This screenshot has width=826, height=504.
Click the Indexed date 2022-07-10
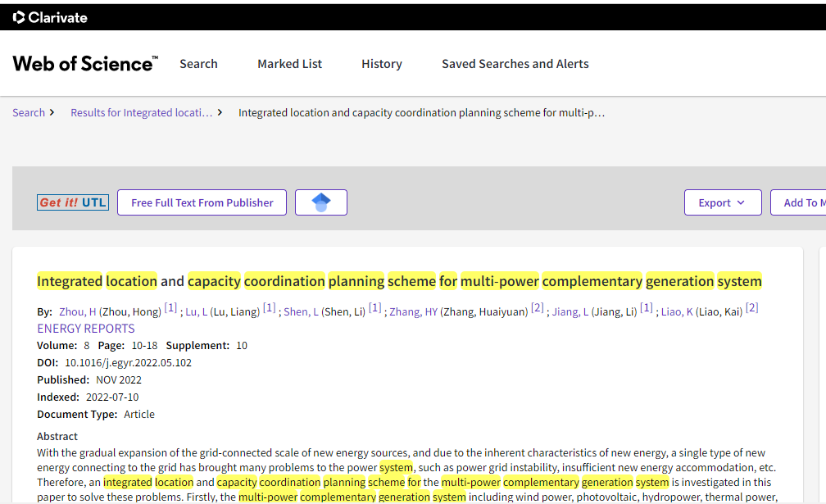pos(112,397)
